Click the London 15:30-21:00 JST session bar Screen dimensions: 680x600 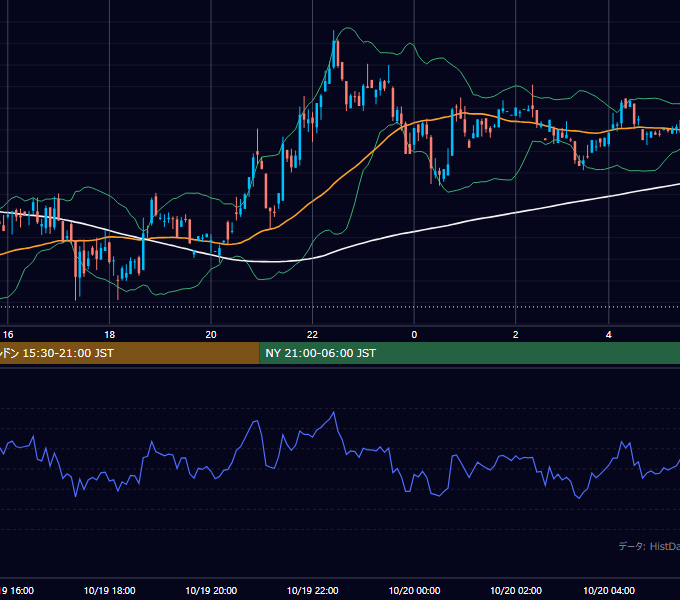pyautogui.click(x=129, y=353)
